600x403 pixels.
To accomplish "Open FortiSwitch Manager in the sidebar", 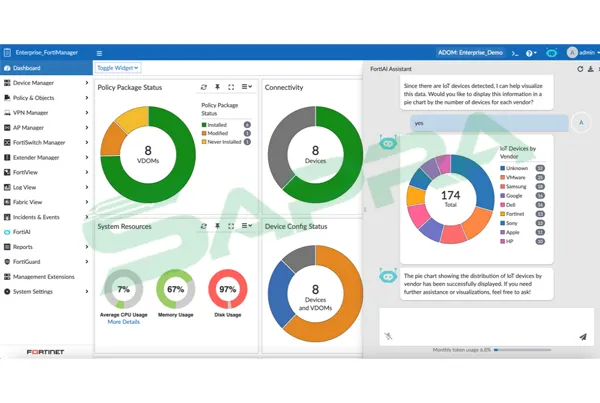I will [x=46, y=142].
